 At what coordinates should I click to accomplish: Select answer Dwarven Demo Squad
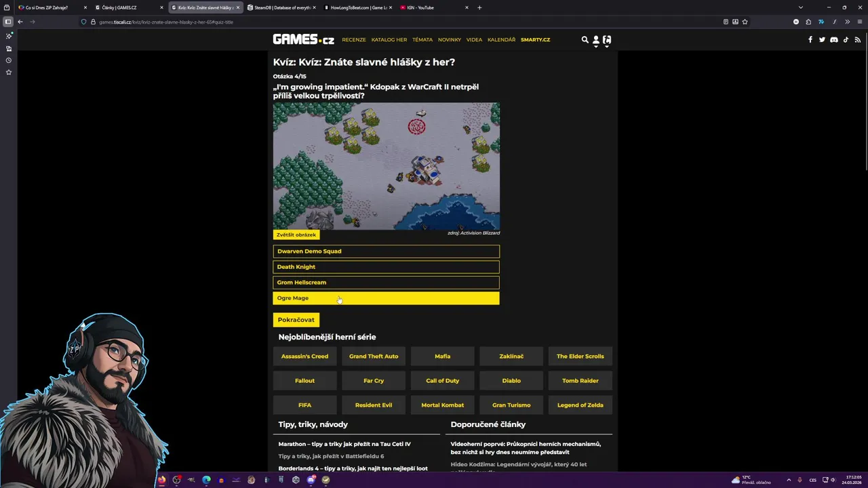pyautogui.click(x=386, y=251)
